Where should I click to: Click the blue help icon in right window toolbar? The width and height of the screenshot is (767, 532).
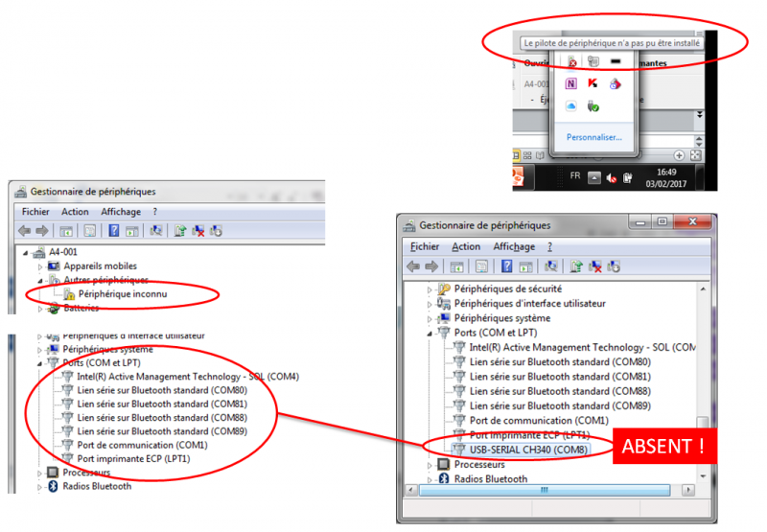[x=505, y=266]
